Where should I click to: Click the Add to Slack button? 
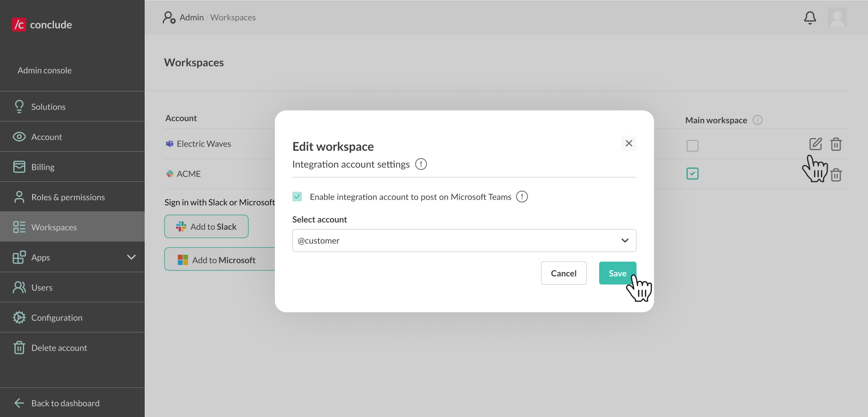click(206, 227)
